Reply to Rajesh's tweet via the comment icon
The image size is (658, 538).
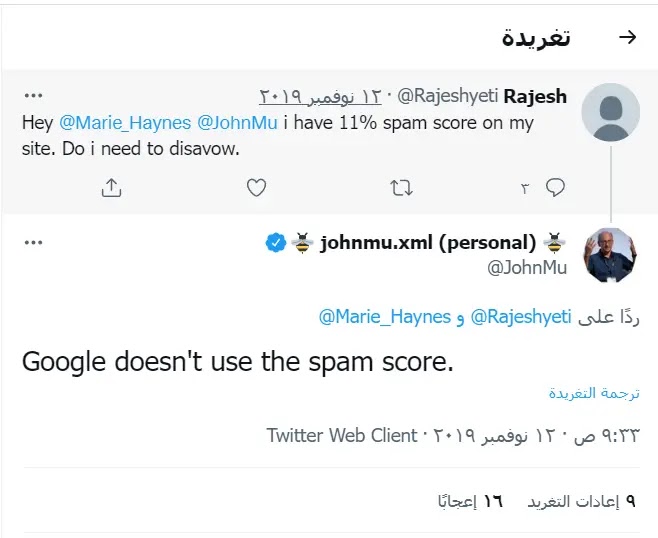(556, 187)
